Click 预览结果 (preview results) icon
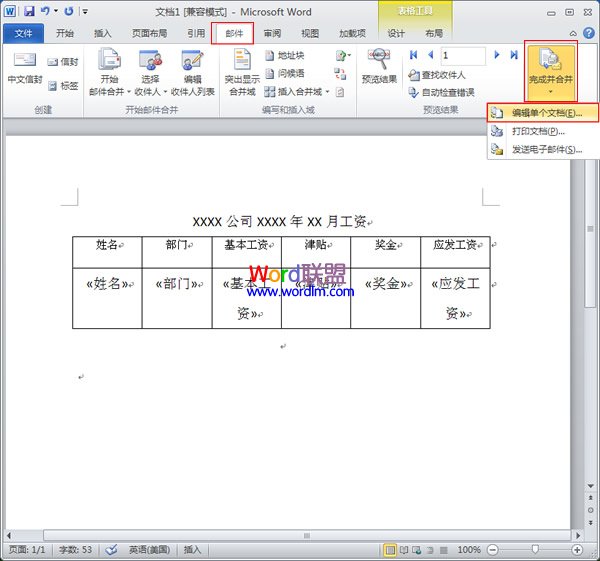600x561 pixels. click(378, 66)
